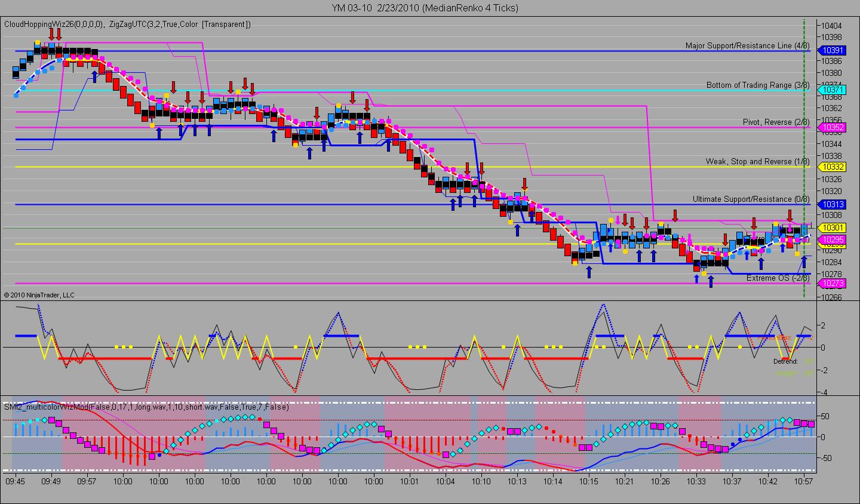
Task: Click the 'Detrend:' label in oscillator panel
Action: [x=785, y=361]
